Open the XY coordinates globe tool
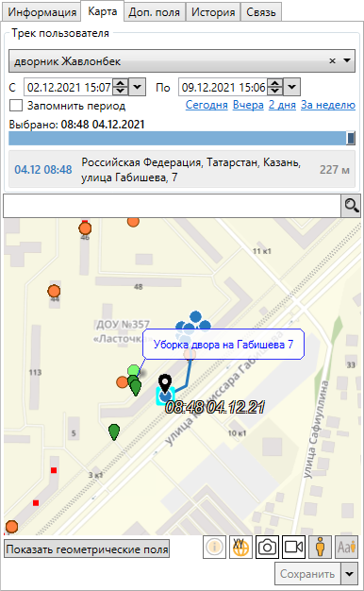 pos(240,547)
